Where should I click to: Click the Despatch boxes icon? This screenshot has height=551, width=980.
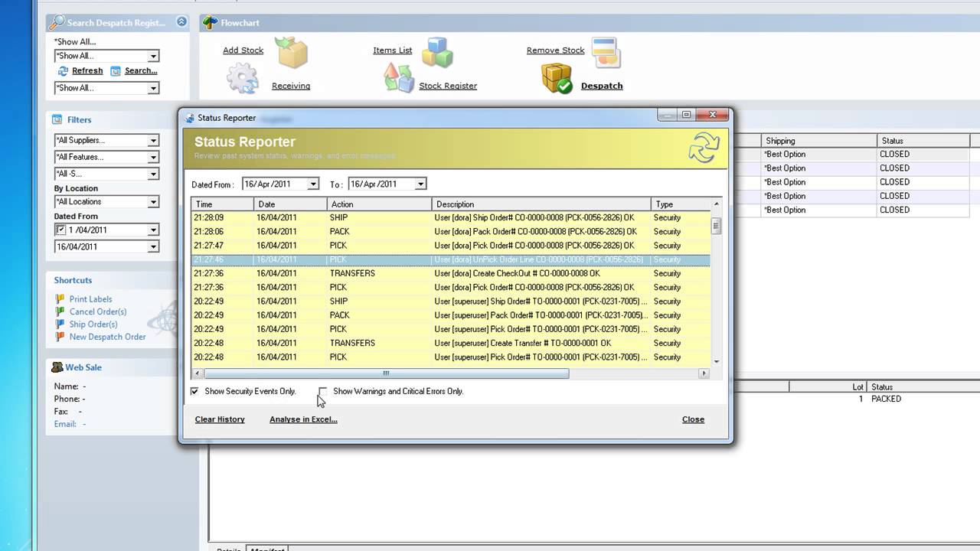click(x=557, y=79)
